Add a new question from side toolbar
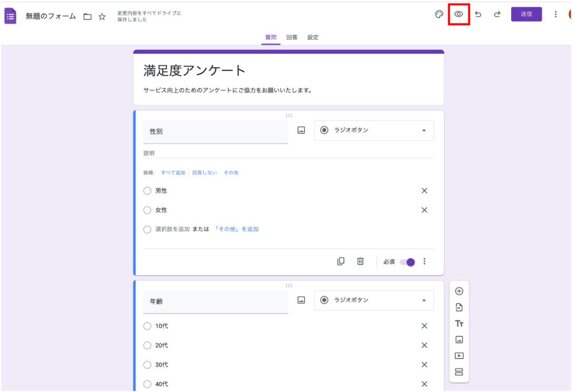572x392 pixels. click(x=459, y=291)
